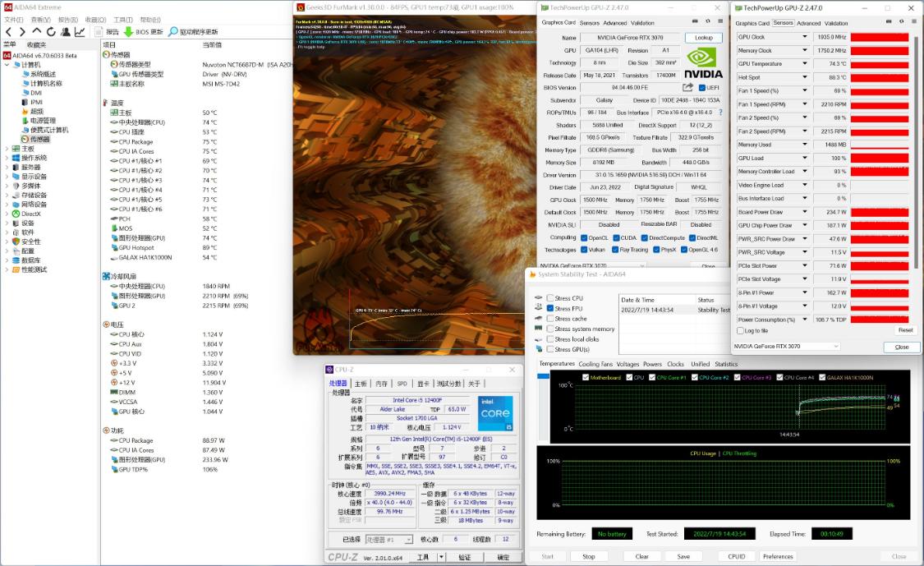Click the AIDA64 back navigation arrow
924x566 pixels.
(8, 32)
